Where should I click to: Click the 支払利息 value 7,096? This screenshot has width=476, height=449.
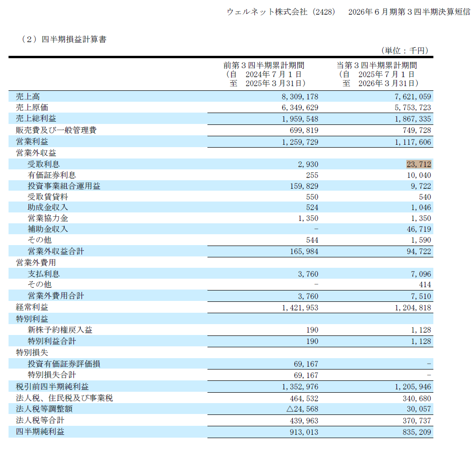tap(421, 274)
